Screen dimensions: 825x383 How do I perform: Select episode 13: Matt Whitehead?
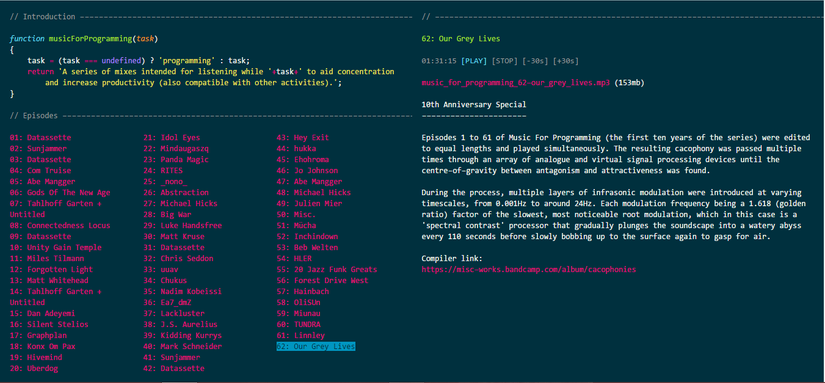point(49,280)
